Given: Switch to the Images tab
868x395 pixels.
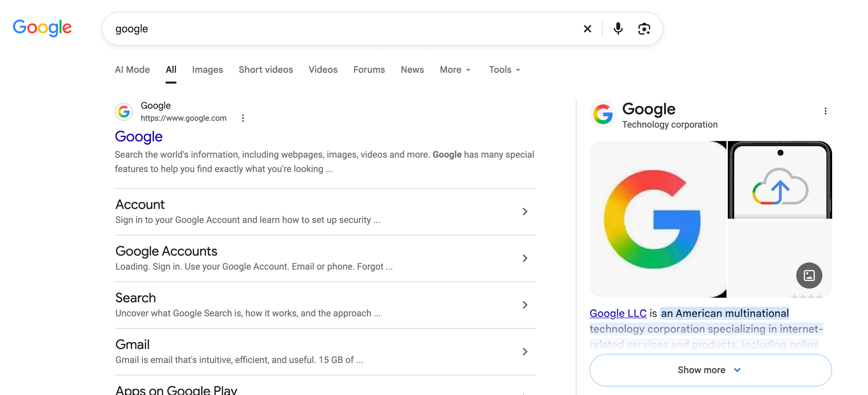Looking at the screenshot, I should point(208,70).
